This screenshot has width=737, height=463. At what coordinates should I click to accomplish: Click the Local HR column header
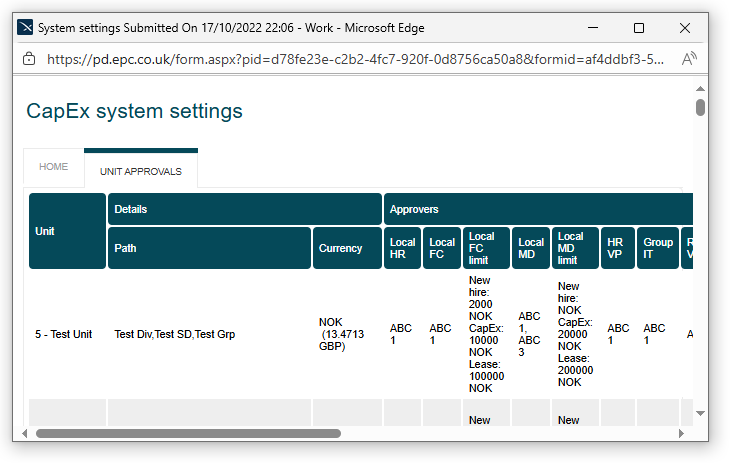402,248
